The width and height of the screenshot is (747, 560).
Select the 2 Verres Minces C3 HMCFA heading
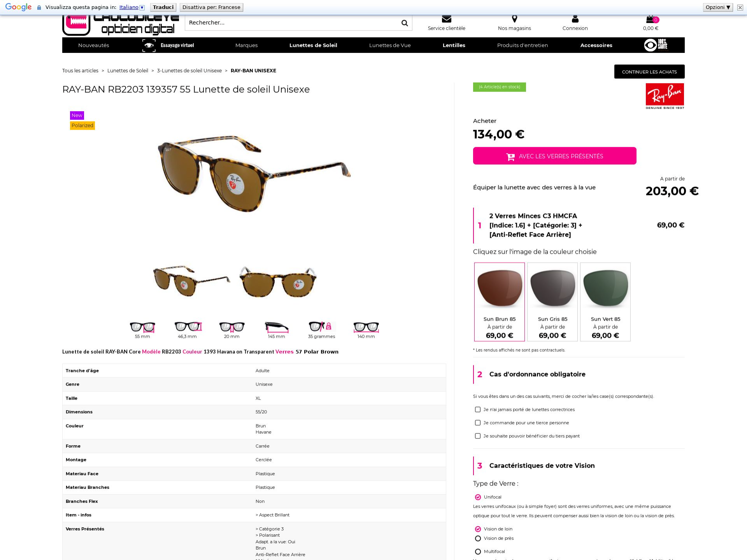coord(536,225)
